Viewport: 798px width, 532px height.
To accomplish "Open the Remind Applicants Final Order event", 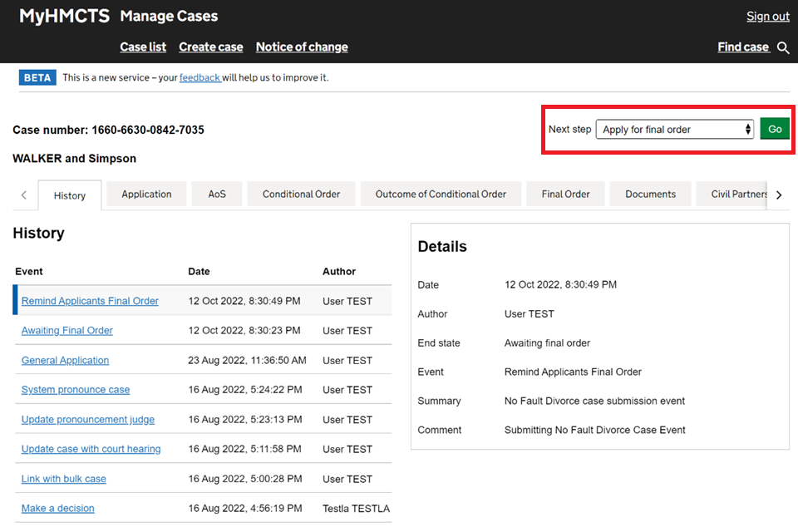I will pos(90,301).
